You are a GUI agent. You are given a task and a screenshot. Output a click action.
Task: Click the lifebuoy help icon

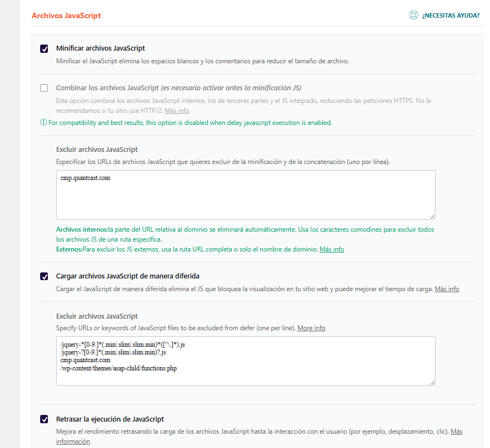413,15
